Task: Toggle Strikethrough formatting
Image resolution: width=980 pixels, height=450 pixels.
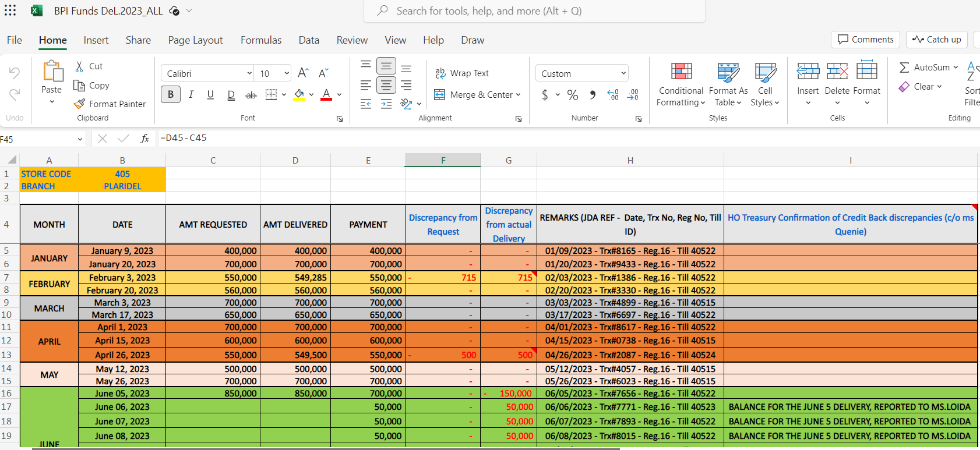Action: [251, 95]
